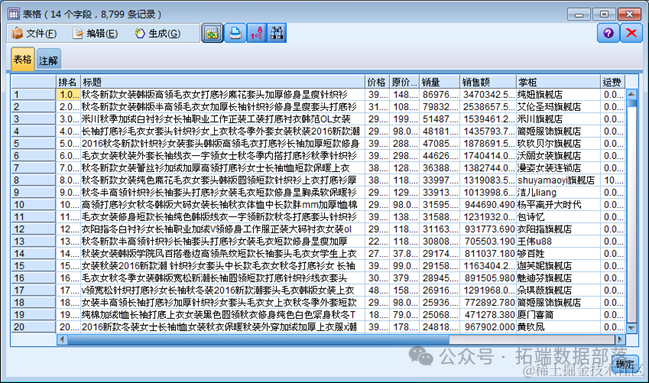Click title starting v领宽松针织打底衫

[x=223, y=290]
